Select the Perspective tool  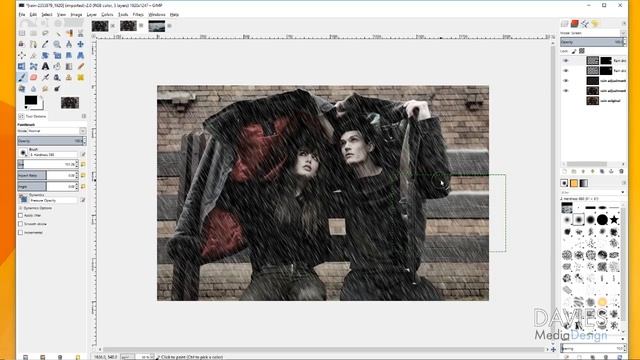(80, 55)
